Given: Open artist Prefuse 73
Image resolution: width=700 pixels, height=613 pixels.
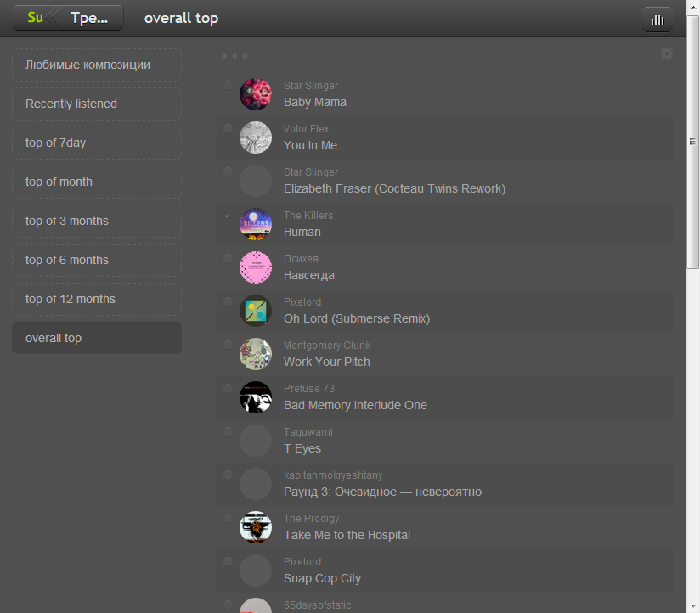Looking at the screenshot, I should click(x=309, y=389).
